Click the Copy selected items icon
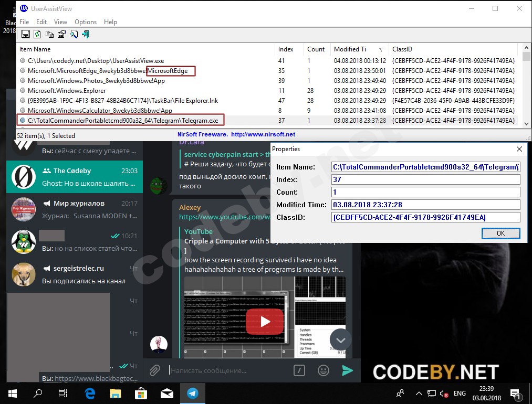The image size is (532, 404). pos(49,34)
